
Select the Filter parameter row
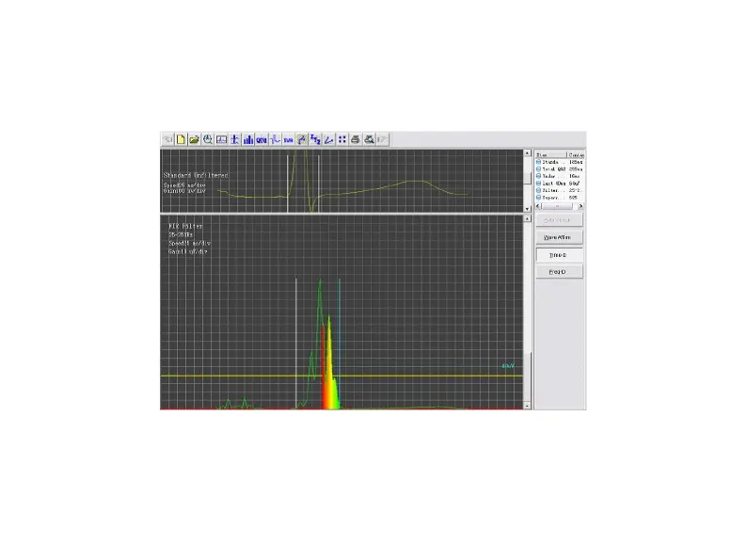pyautogui.click(x=560, y=190)
